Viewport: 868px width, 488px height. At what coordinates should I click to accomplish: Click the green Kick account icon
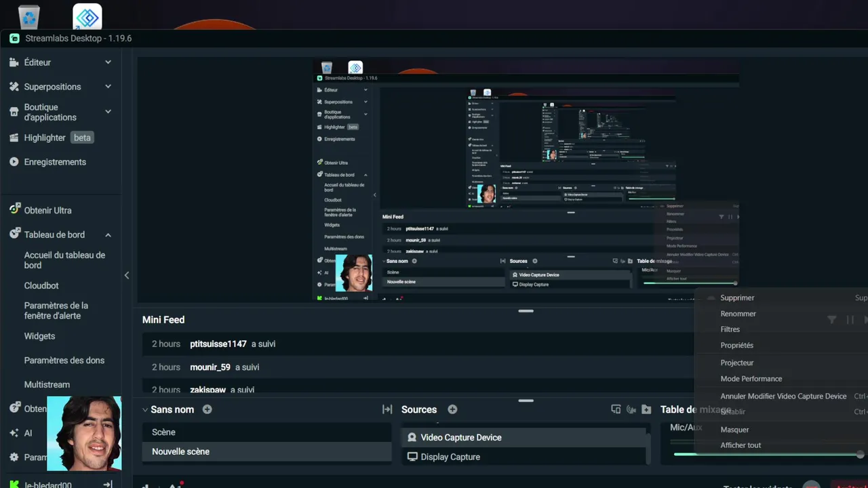[14, 484]
